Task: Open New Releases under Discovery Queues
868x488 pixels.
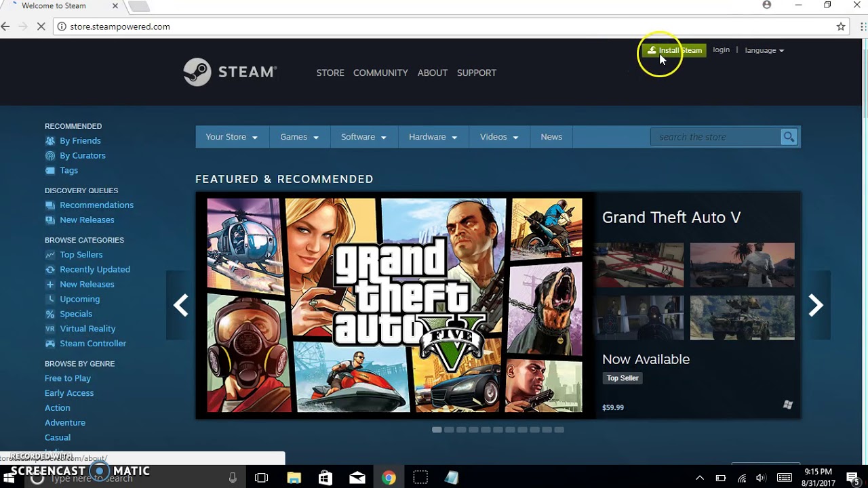Action: [87, 220]
